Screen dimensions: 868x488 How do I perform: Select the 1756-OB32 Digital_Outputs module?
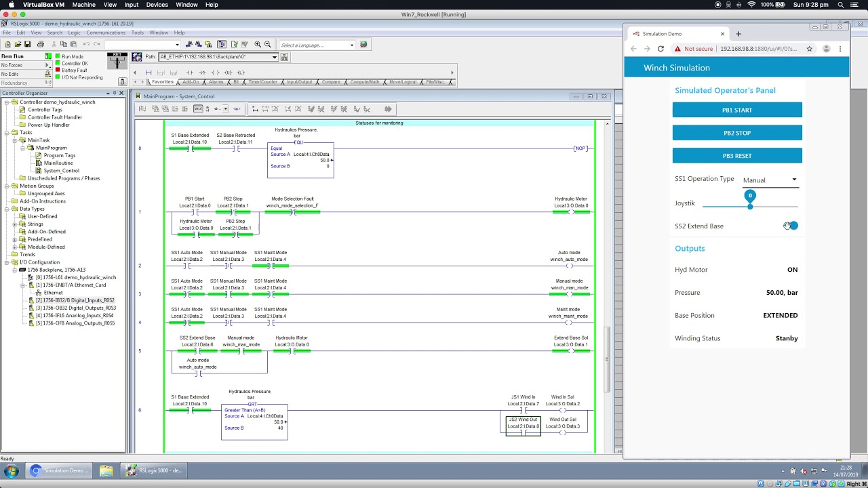(x=75, y=308)
